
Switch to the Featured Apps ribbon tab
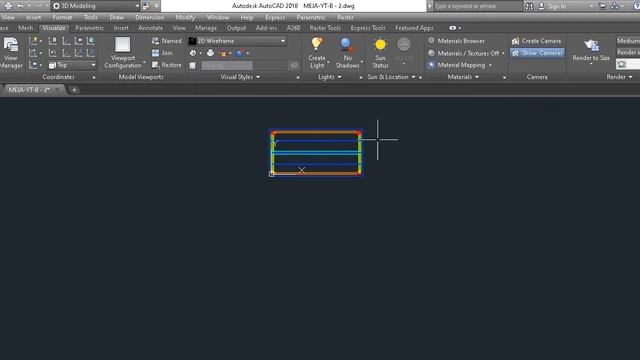point(414,28)
